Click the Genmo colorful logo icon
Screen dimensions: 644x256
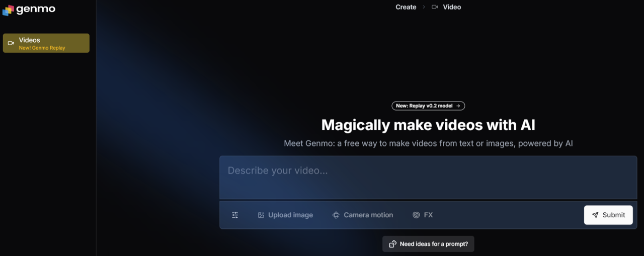click(x=8, y=10)
